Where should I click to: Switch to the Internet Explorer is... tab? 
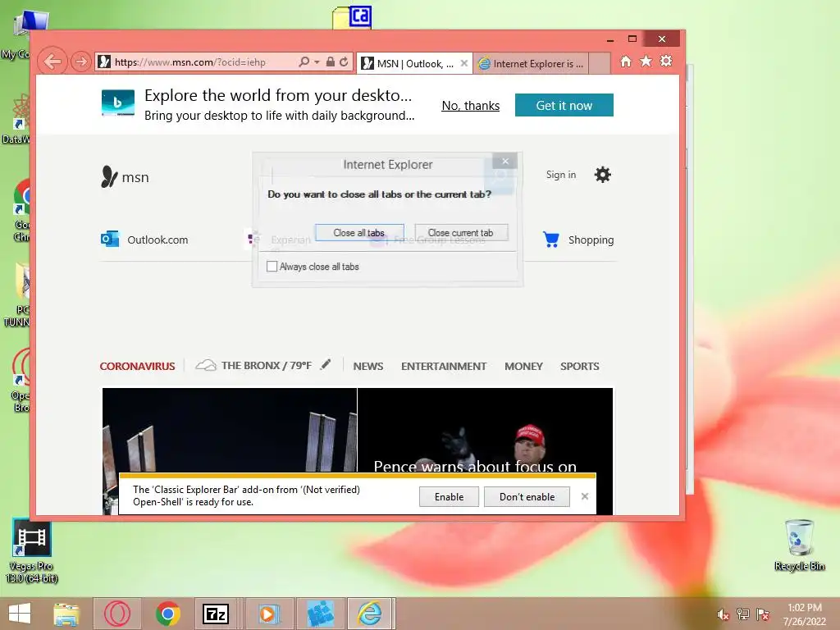click(531, 64)
